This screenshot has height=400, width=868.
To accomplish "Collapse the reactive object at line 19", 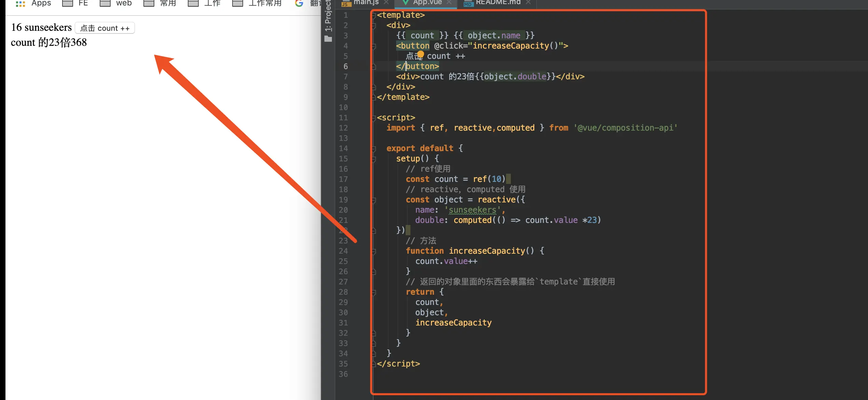I will (x=374, y=200).
